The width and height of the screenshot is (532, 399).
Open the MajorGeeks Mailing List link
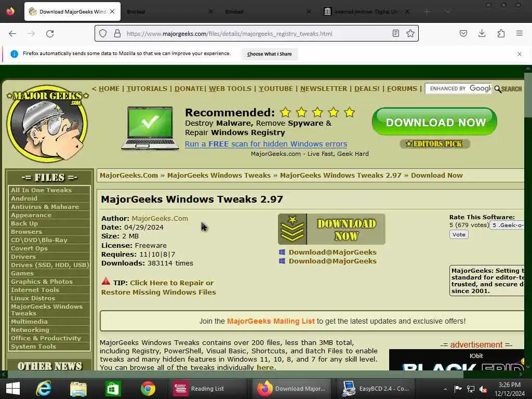271,321
